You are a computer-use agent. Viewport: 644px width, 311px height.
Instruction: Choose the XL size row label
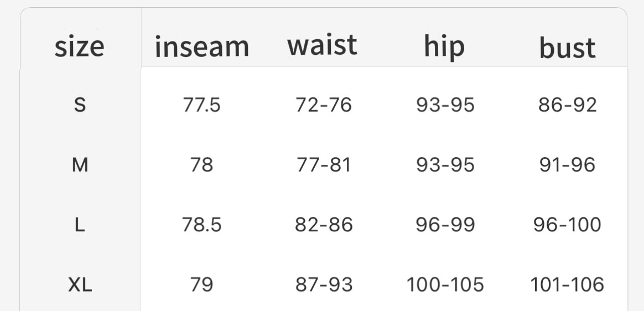coord(80,285)
